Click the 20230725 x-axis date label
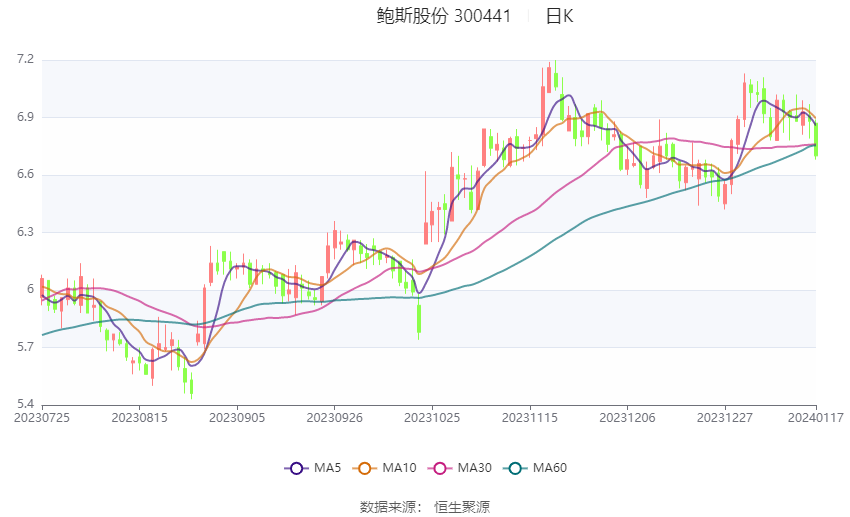The image size is (850, 517). (x=42, y=418)
